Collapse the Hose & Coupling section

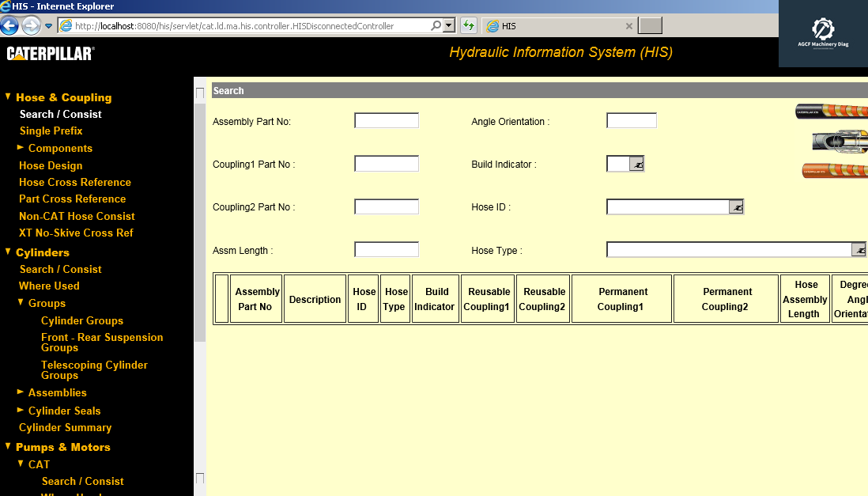tap(9, 97)
